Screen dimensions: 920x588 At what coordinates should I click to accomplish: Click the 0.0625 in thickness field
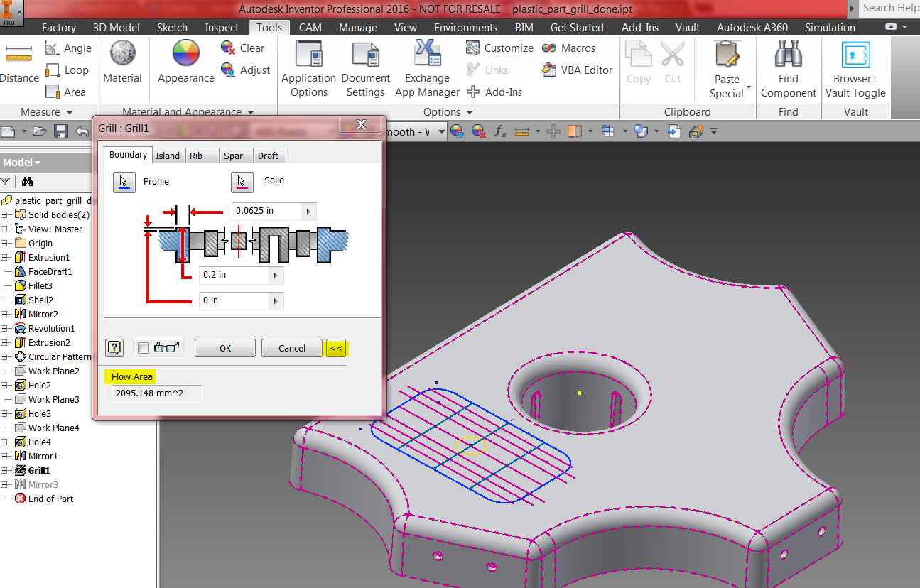267,212
